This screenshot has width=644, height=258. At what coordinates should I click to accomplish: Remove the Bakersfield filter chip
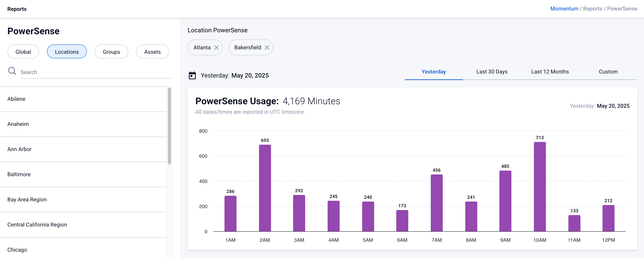(x=267, y=48)
